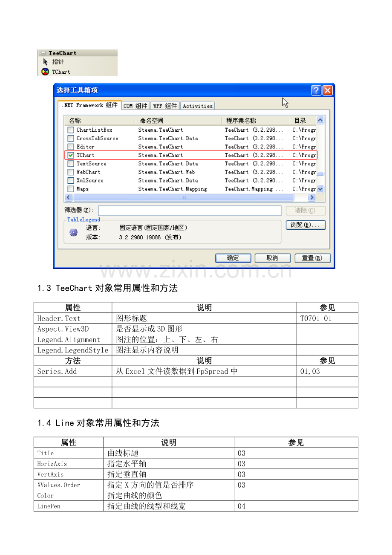Image resolution: width=392 pixels, height=555 pixels.
Task: Click the 'VertAxis' table cell
Action: click(x=69, y=474)
